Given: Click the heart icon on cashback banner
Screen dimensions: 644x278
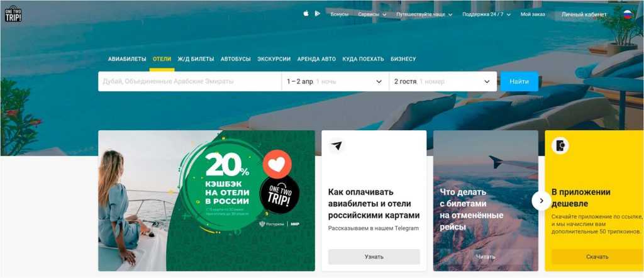Looking at the screenshot, I should click(277, 164).
